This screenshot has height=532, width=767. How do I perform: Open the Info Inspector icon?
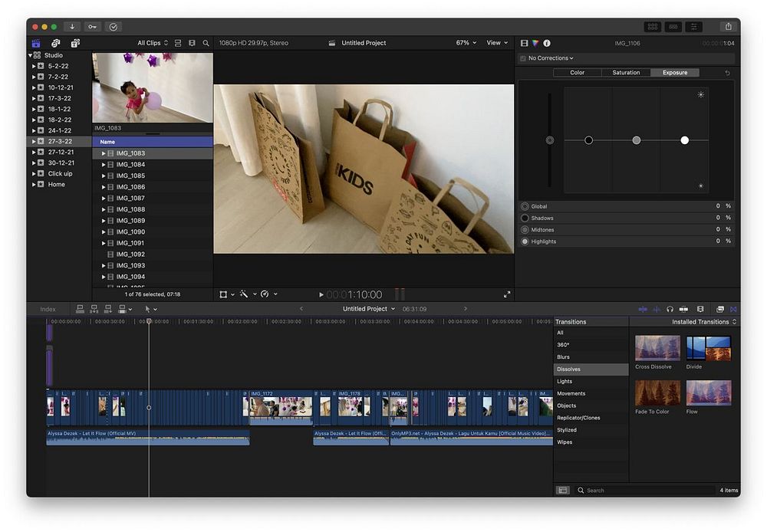[547, 43]
